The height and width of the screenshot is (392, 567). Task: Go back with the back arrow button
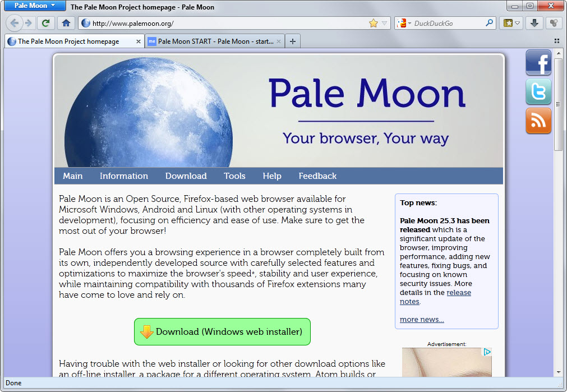14,23
